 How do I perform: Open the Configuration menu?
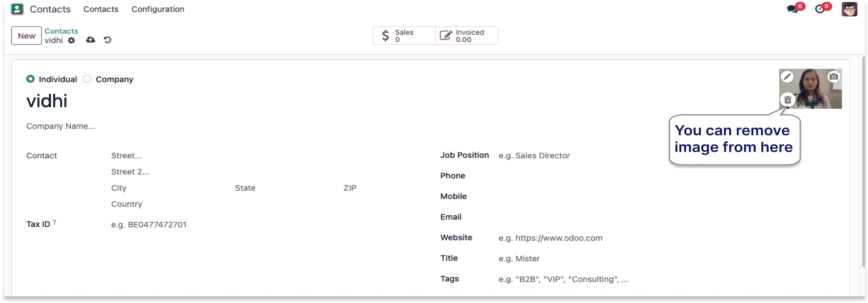[158, 9]
